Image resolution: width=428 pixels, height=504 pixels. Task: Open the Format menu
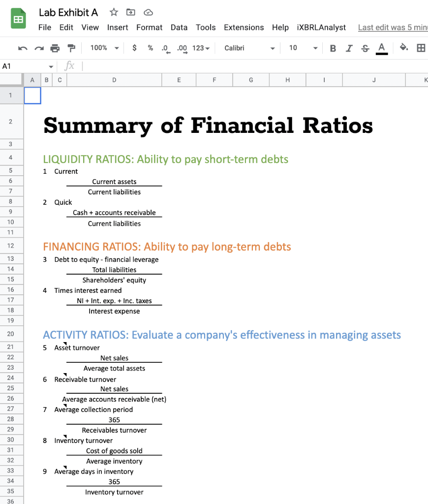point(150,28)
